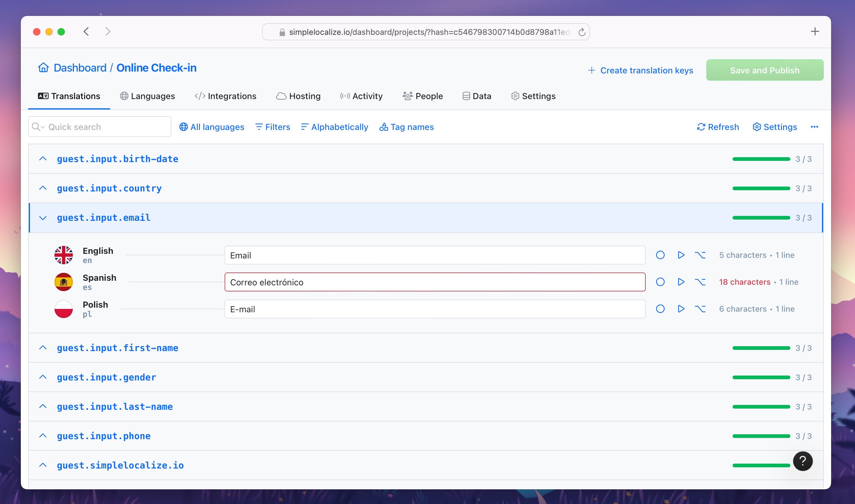855x504 pixels.
Task: Click the English UK flag icon
Action: [64, 255]
